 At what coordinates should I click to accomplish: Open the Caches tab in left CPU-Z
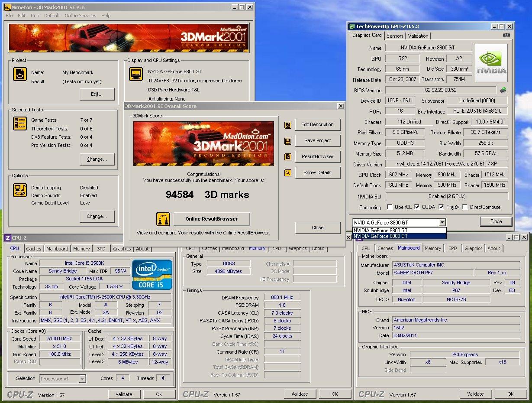pyautogui.click(x=34, y=249)
